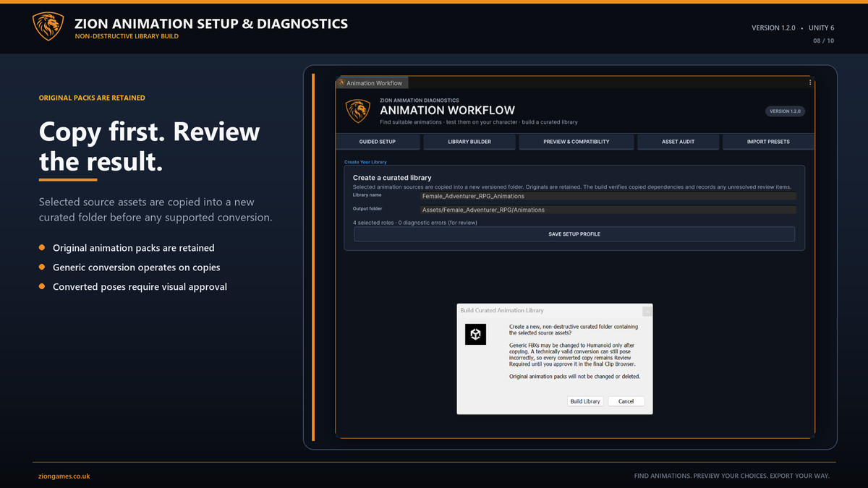The height and width of the screenshot is (488, 868).
Task: Close the Build Curated Animation Library dialog
Action: (x=647, y=311)
